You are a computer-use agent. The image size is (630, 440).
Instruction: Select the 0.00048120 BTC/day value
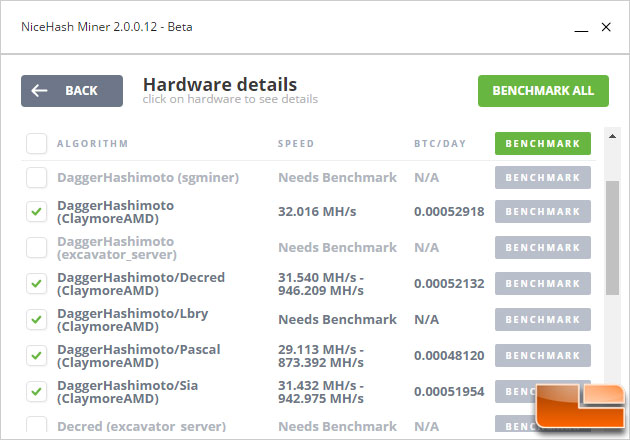[449, 355]
